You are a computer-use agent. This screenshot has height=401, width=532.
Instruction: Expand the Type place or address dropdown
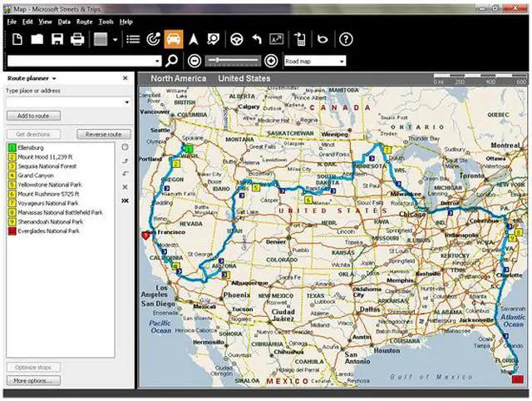click(126, 102)
